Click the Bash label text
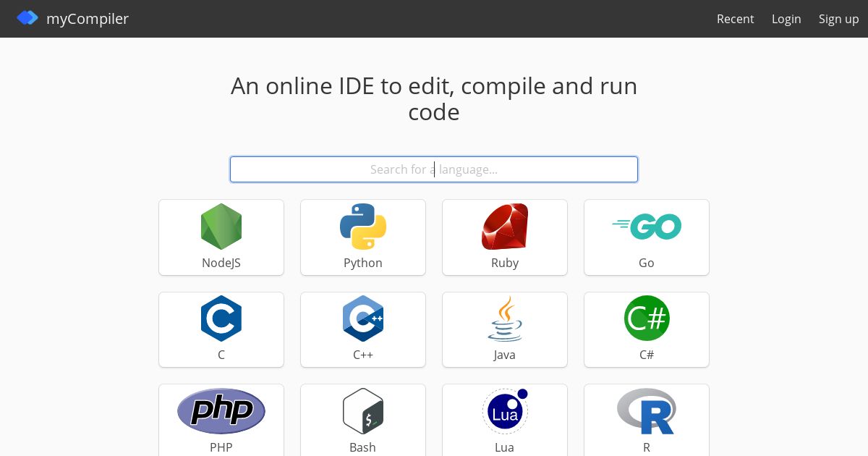Screen dimensions: 868x456 pyautogui.click(x=363, y=447)
